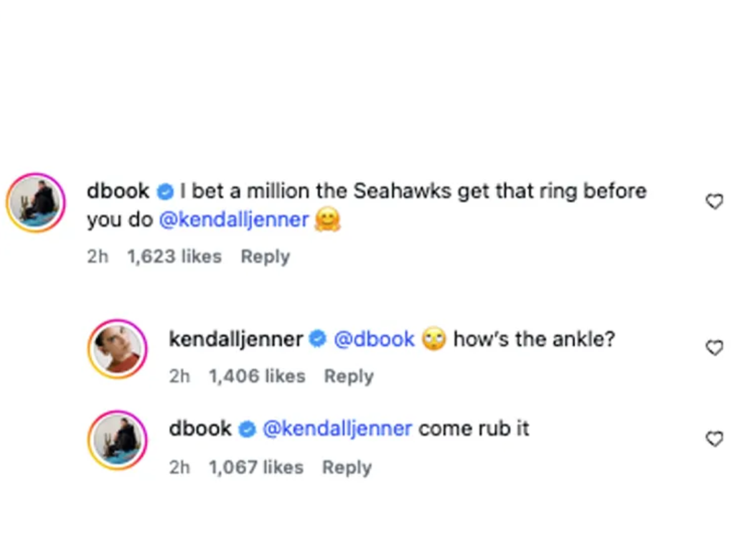This screenshot has width=747, height=560.
Task: Click dbook username on "come rub it" reply
Action: click(x=200, y=429)
